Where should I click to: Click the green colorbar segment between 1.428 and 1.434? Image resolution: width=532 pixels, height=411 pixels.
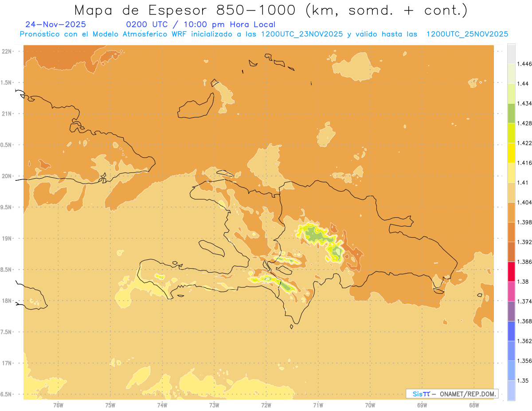511,113
